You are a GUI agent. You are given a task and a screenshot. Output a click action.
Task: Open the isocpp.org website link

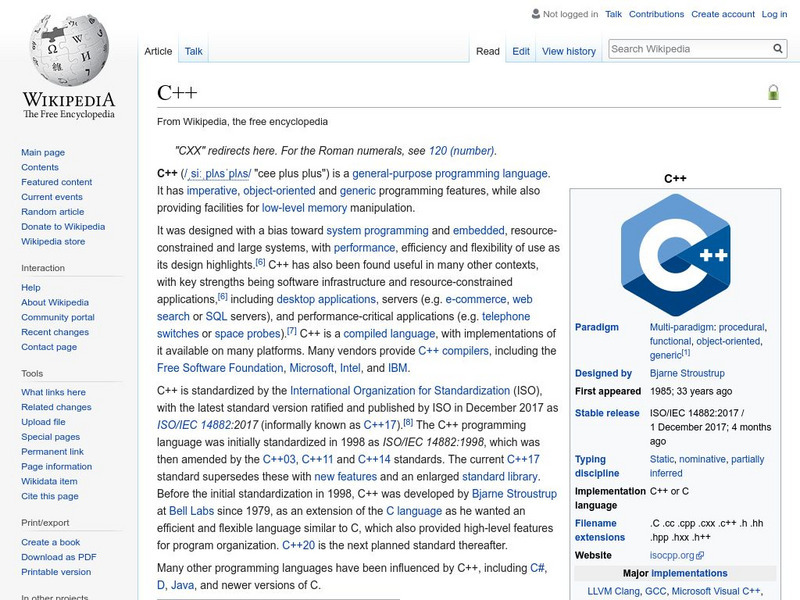[672, 555]
